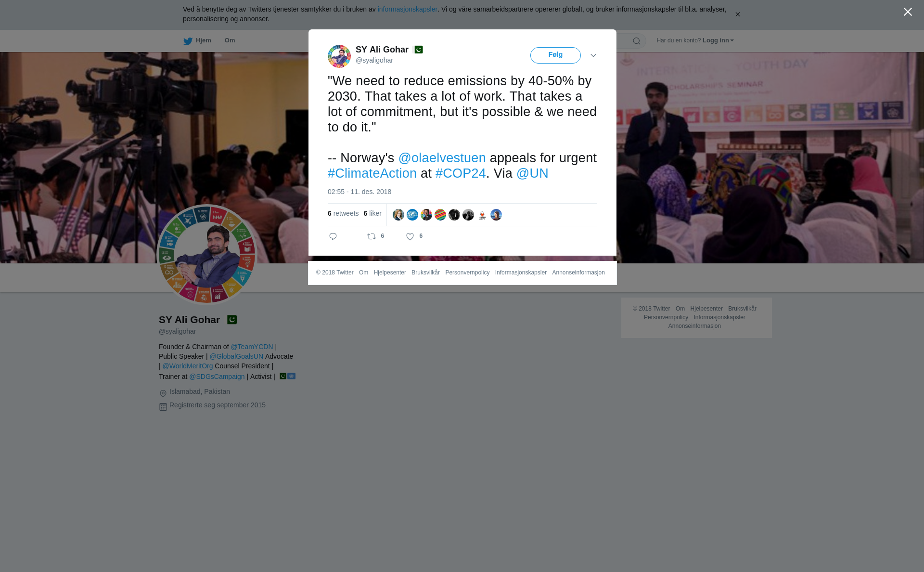View the 6 retweets list
The image size is (924, 572).
343,213
